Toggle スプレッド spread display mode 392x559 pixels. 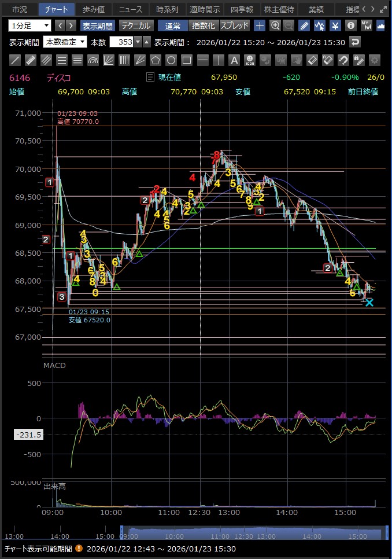coord(234,25)
